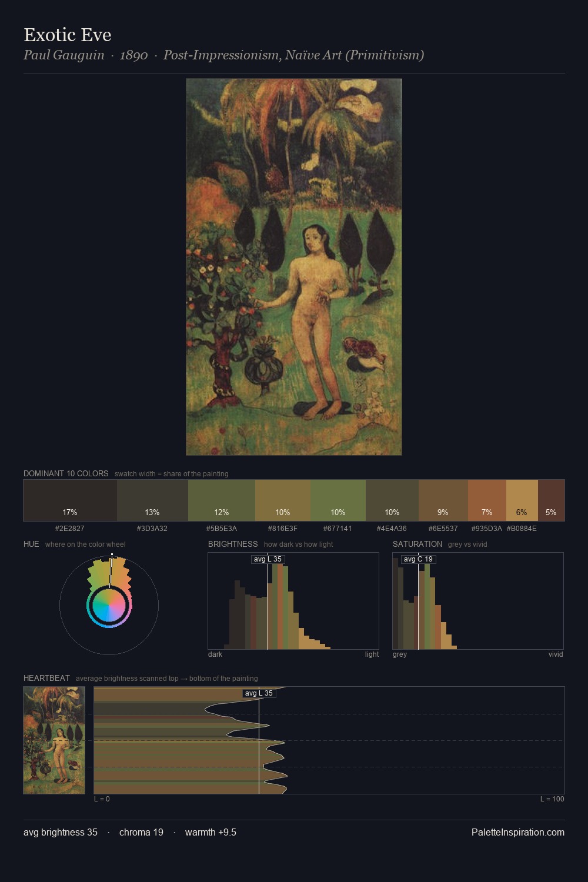The height and width of the screenshot is (882, 588).
Task: Click hex code '#816E3F'
Action: coord(283,529)
